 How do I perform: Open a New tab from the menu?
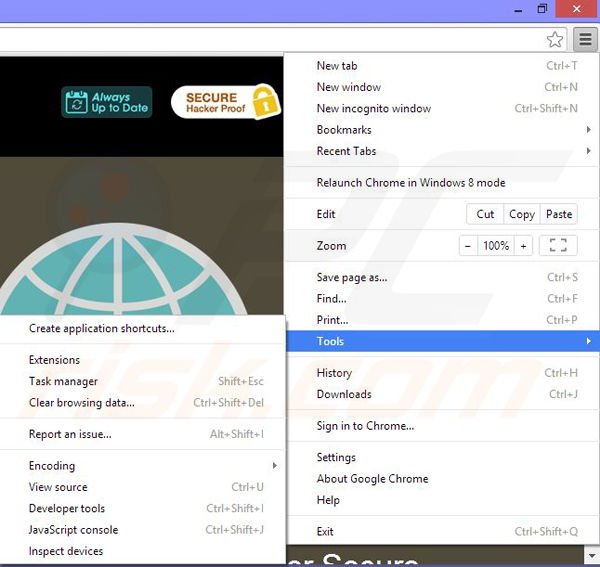(443, 66)
